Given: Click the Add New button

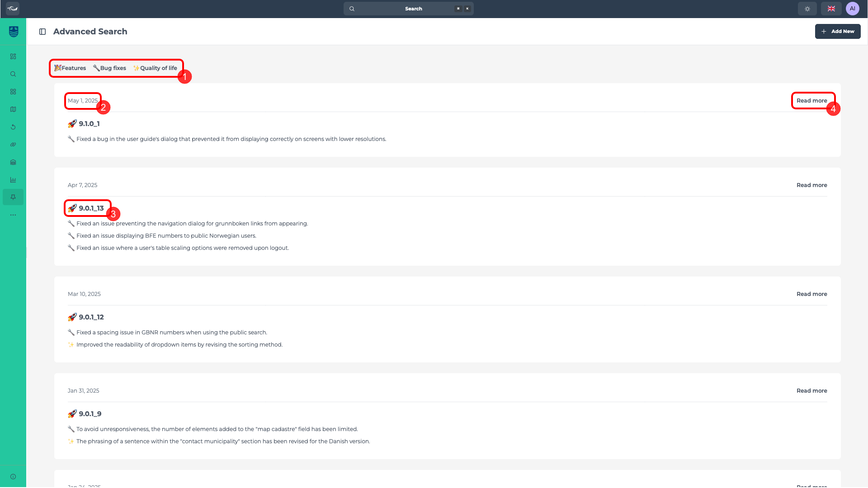Looking at the screenshot, I should [837, 32].
